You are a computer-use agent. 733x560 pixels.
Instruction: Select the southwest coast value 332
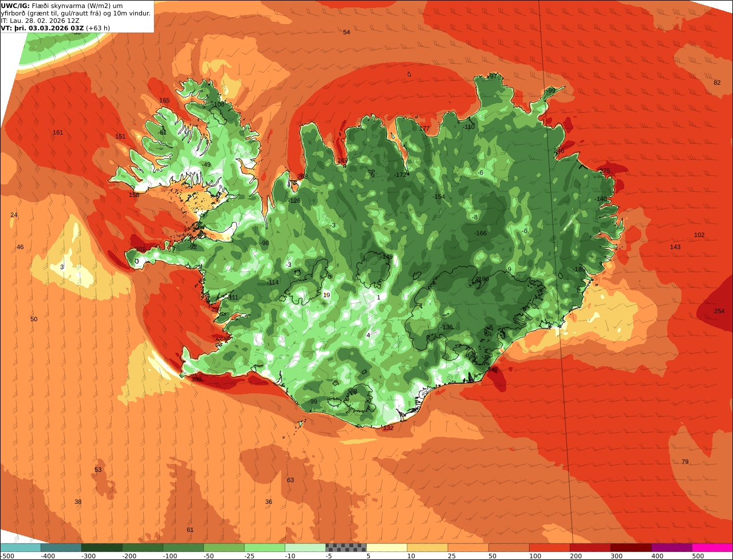196,379
